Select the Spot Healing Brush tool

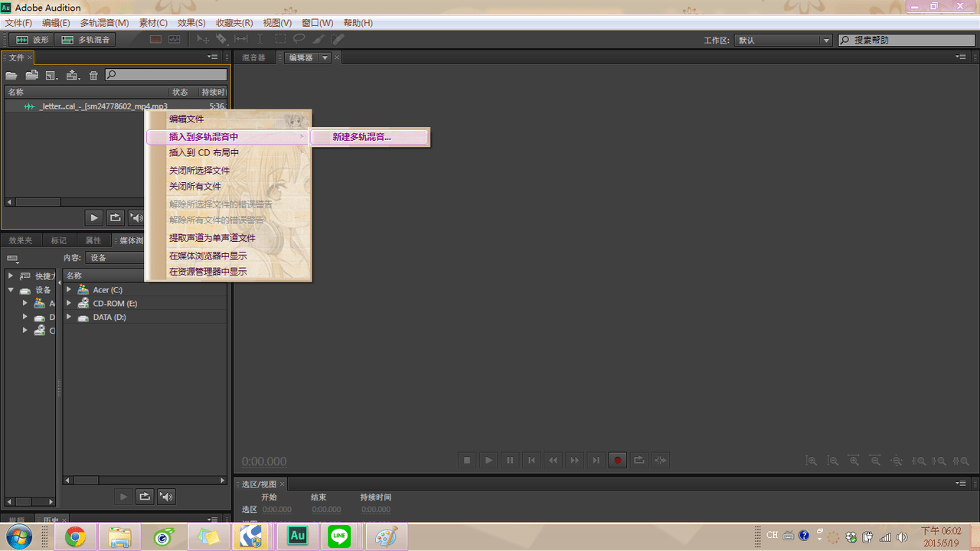pos(338,39)
